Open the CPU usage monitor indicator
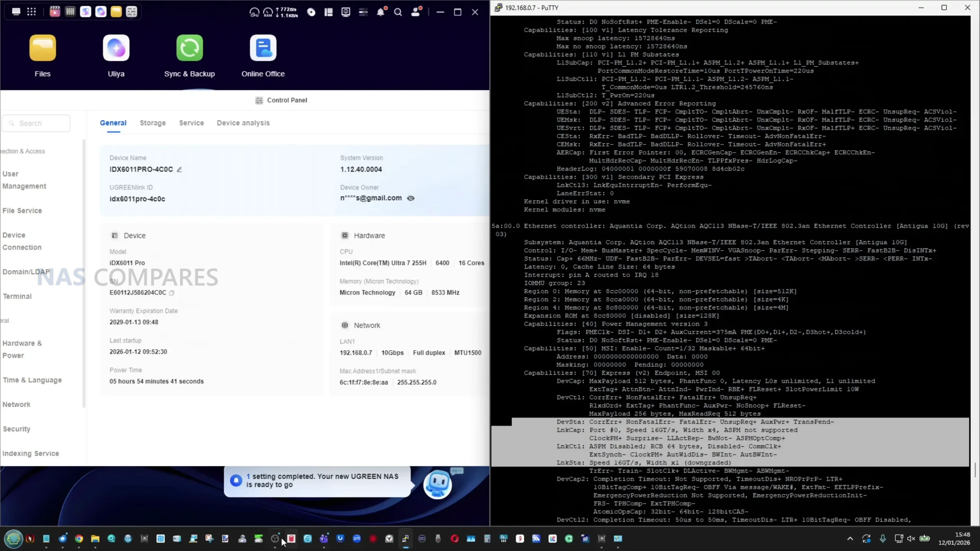 click(x=254, y=12)
